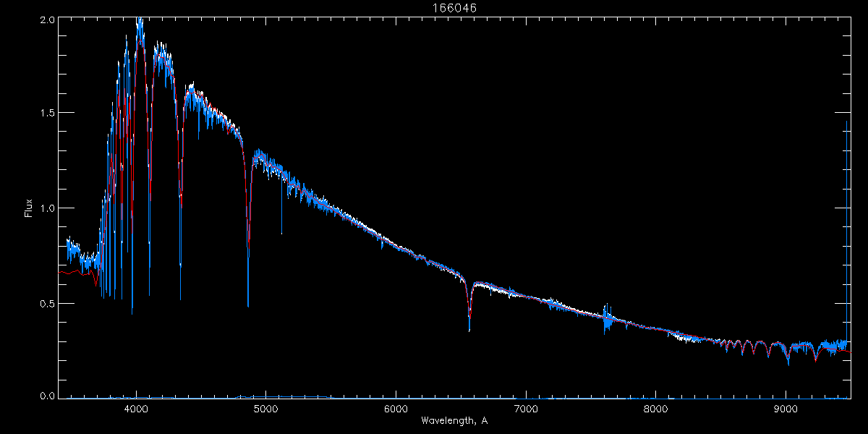Click the 8000 wavelength tick label
Image resolution: width=868 pixels, height=434 pixels.
pos(655,409)
